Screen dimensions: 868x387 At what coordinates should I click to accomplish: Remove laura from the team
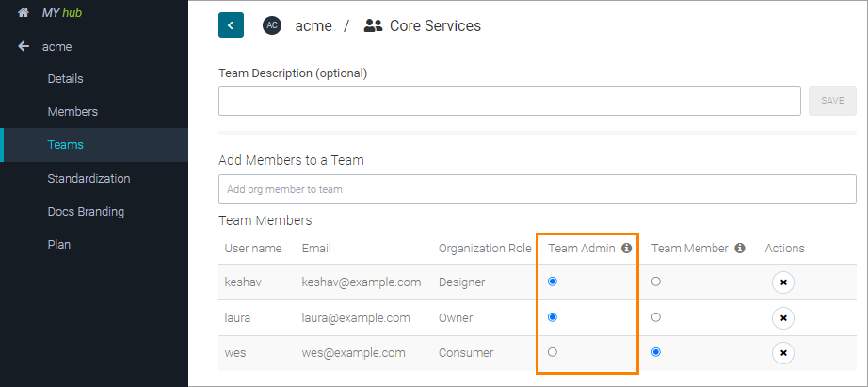tap(782, 318)
